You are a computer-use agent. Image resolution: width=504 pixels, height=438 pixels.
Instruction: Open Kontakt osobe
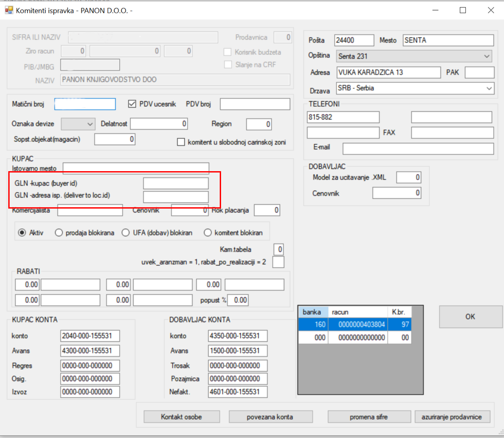pyautogui.click(x=181, y=417)
